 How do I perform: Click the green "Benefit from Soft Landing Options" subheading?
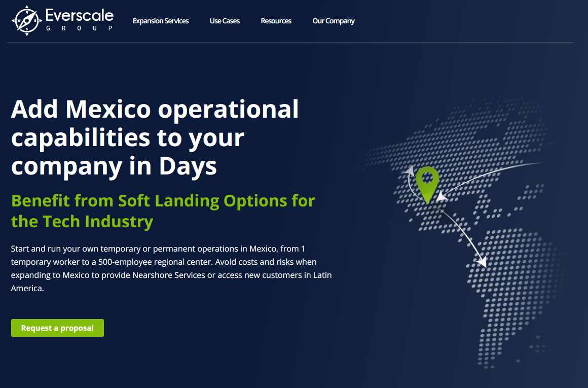point(163,211)
